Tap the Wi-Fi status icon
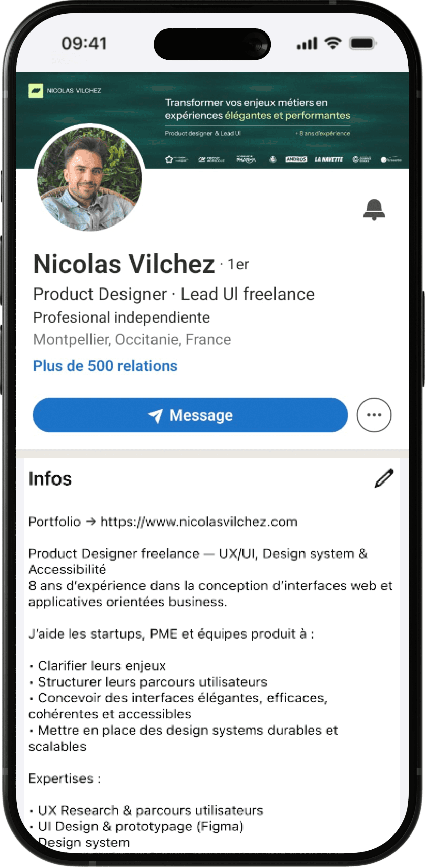425x868 pixels. tap(333, 43)
